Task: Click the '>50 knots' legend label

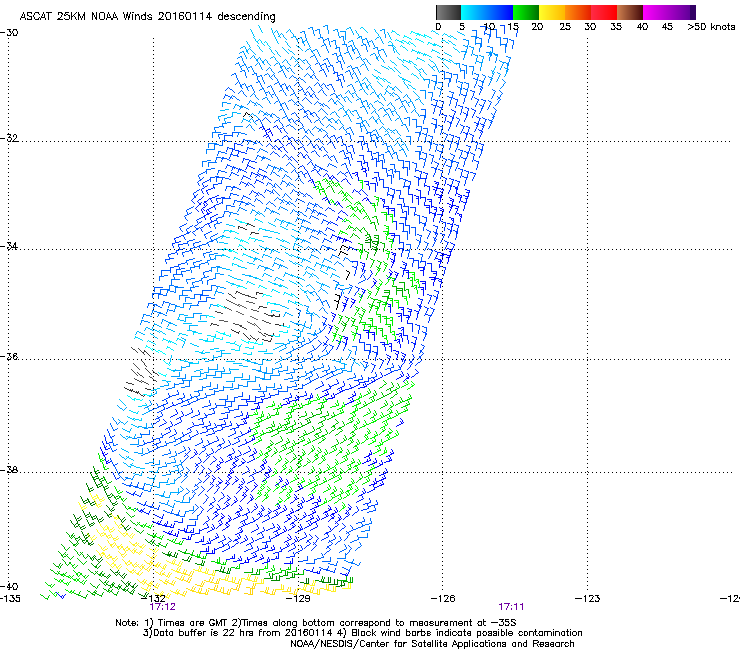Action: [711, 27]
